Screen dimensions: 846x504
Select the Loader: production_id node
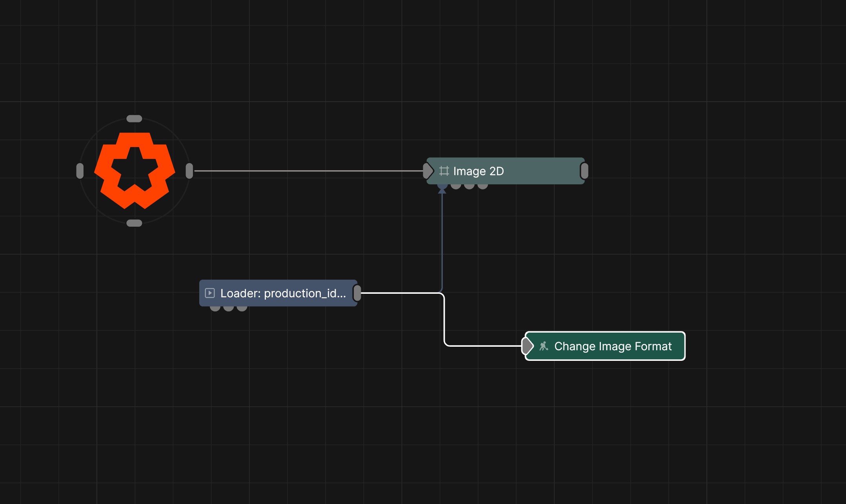point(278,293)
